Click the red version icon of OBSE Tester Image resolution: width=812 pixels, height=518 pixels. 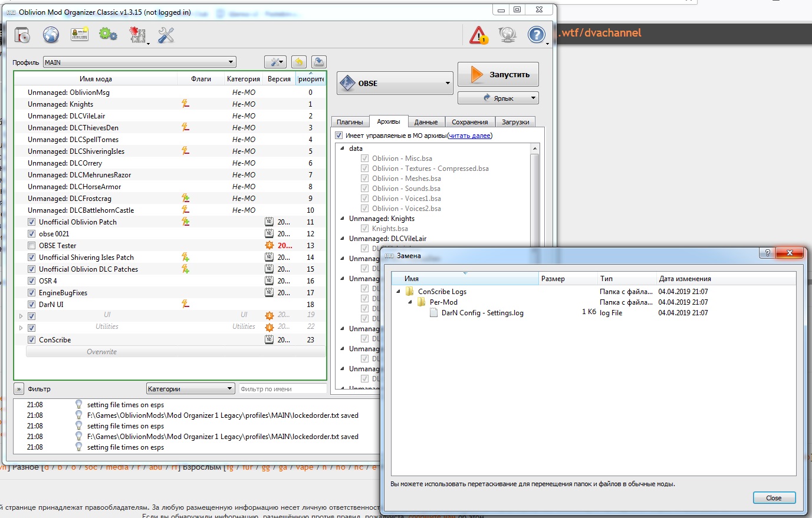coord(269,245)
